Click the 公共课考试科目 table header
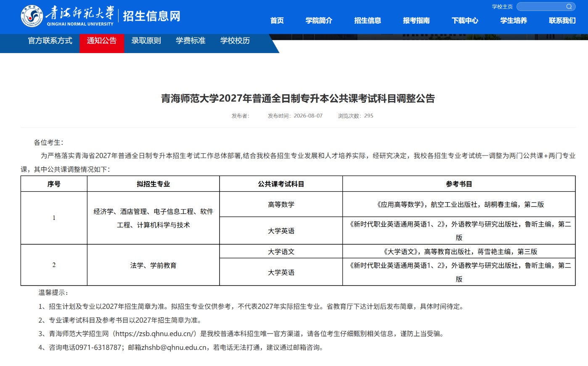This screenshot has width=588, height=366. pyautogui.click(x=281, y=184)
